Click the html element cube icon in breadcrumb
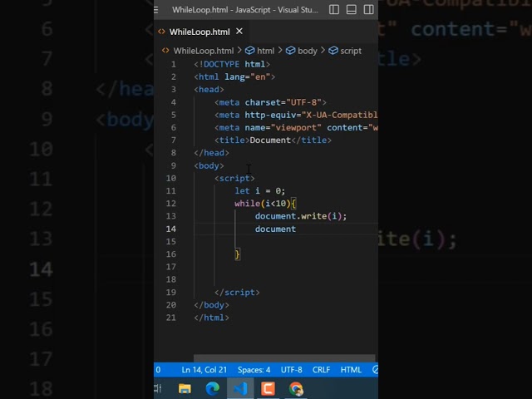Screen dimensions: 532x399 (249, 51)
